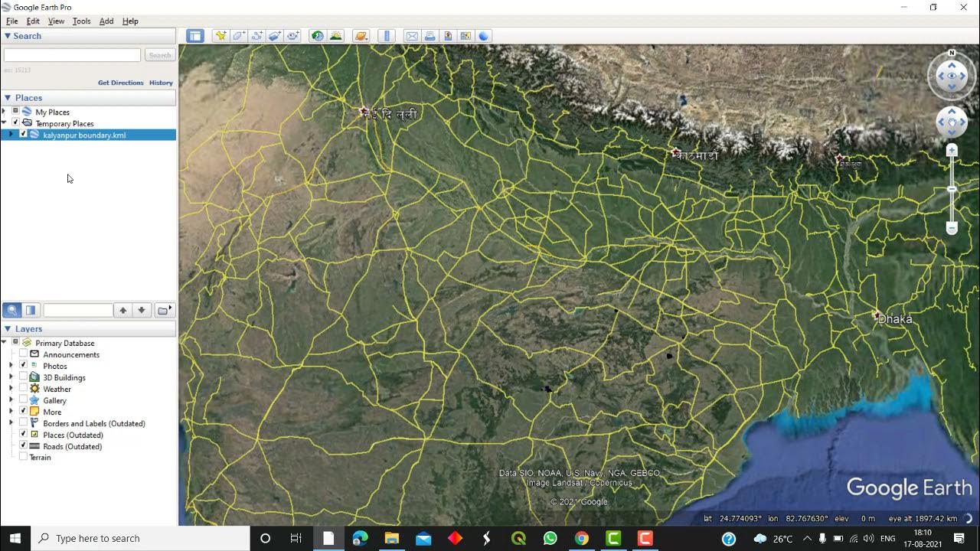
Task: Uncheck the Photos layer
Action: (23, 366)
